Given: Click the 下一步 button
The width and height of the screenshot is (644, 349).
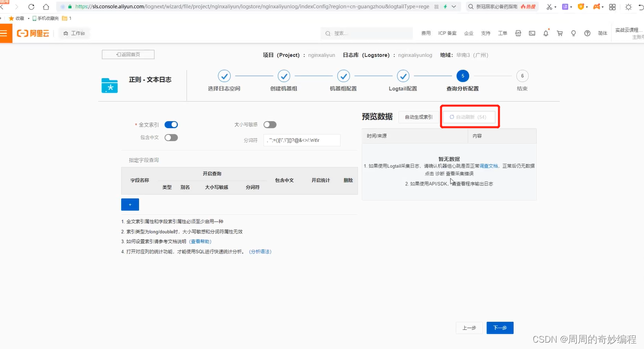Looking at the screenshot, I should click(500, 327).
